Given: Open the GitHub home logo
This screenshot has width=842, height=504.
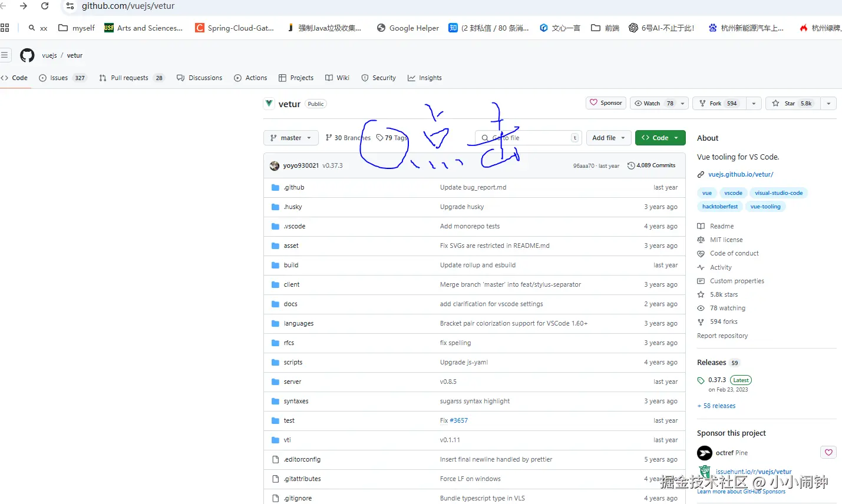Looking at the screenshot, I should 27,55.
